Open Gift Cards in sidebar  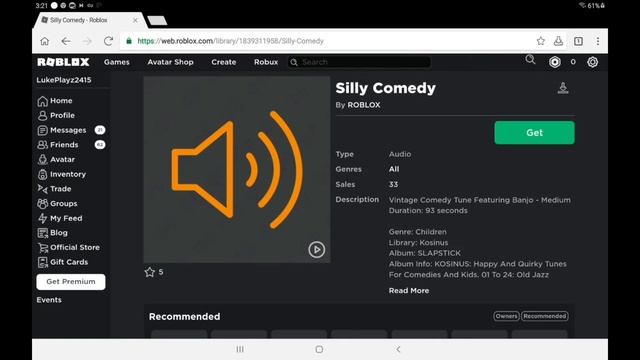pos(62,262)
